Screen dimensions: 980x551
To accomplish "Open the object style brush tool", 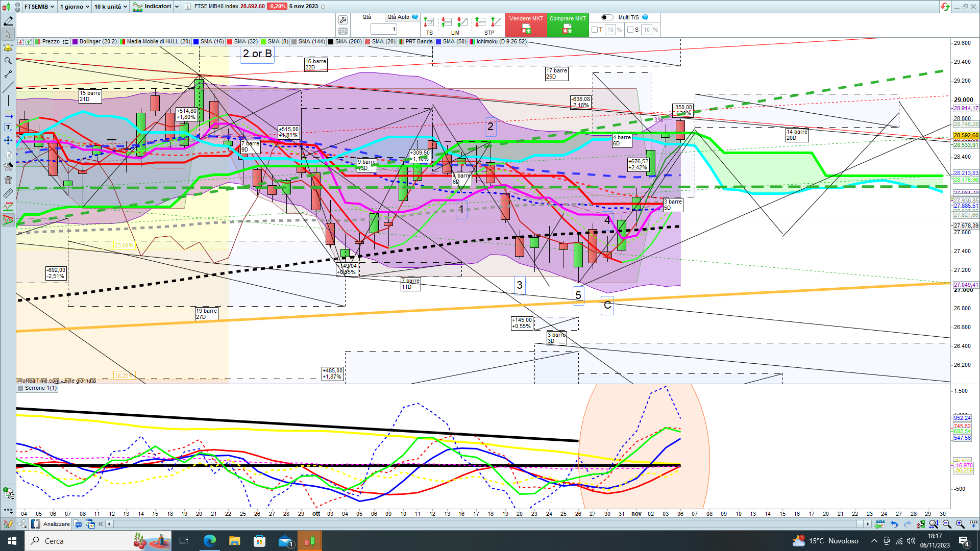I will click(x=8, y=167).
